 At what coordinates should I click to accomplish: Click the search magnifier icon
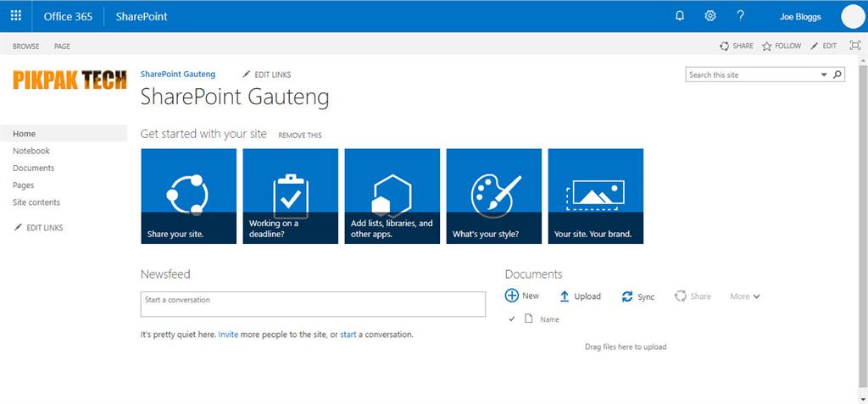(x=837, y=75)
